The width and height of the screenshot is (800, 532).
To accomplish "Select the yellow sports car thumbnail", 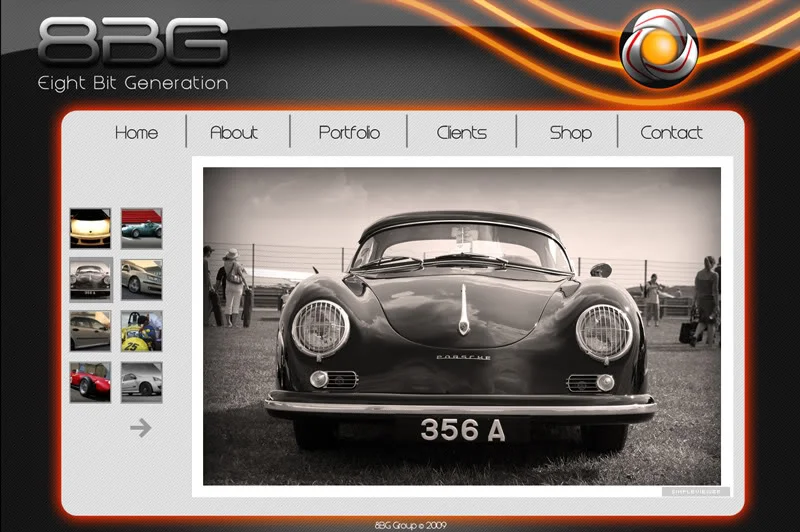I will (x=90, y=228).
